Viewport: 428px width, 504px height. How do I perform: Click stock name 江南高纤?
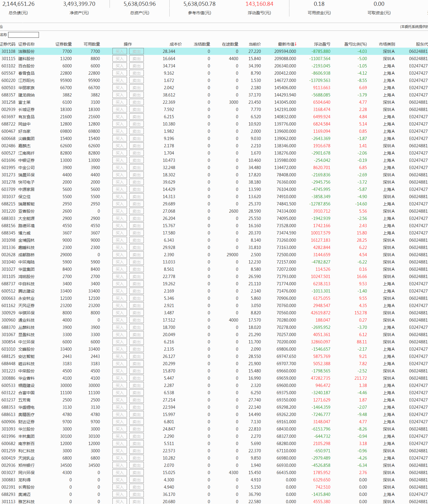tap(26, 153)
